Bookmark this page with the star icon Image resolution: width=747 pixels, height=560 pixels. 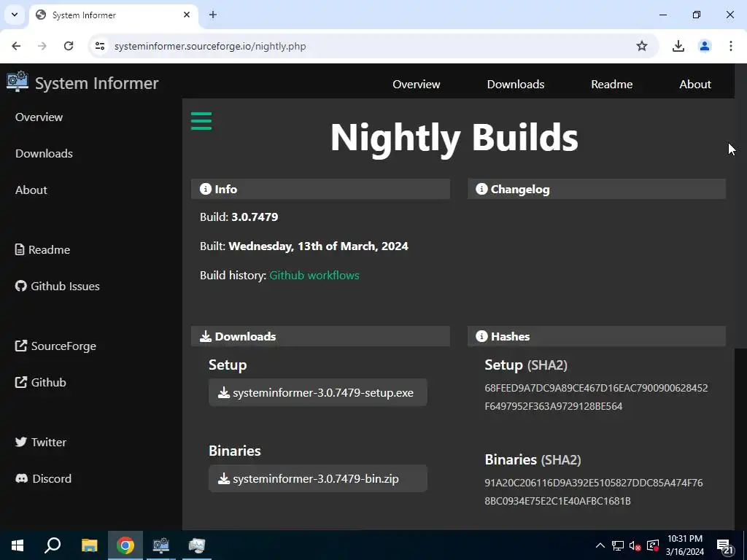tap(642, 46)
